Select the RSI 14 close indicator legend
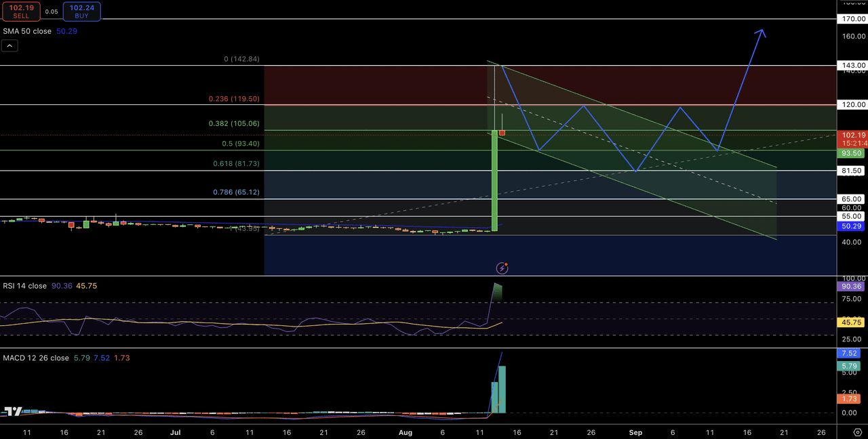This screenshot has height=439, width=868. [x=25, y=286]
